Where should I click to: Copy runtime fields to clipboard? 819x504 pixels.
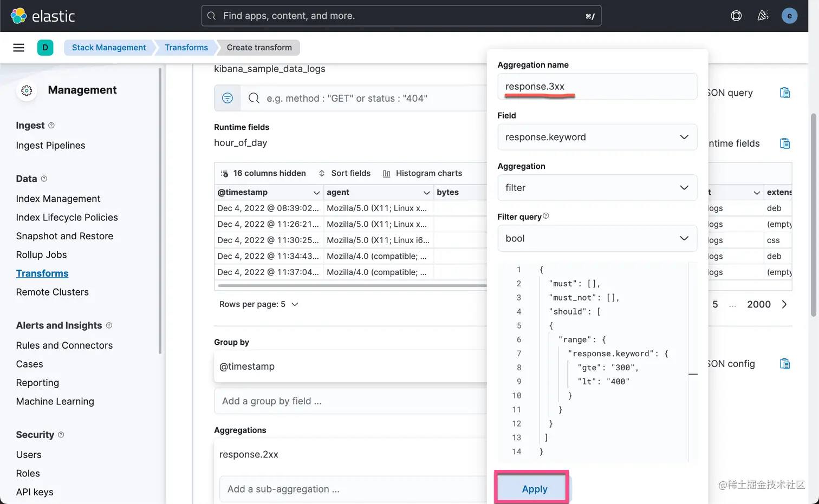coord(784,143)
